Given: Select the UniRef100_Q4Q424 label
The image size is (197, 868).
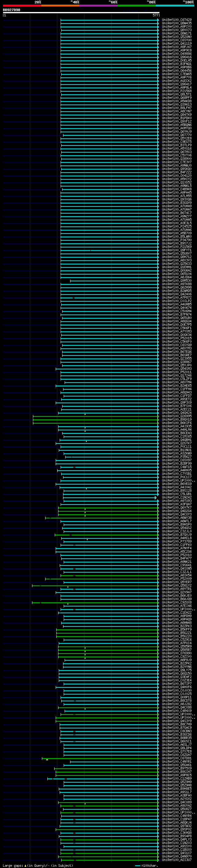Looking at the screenshot, I should [x=177, y=413].
